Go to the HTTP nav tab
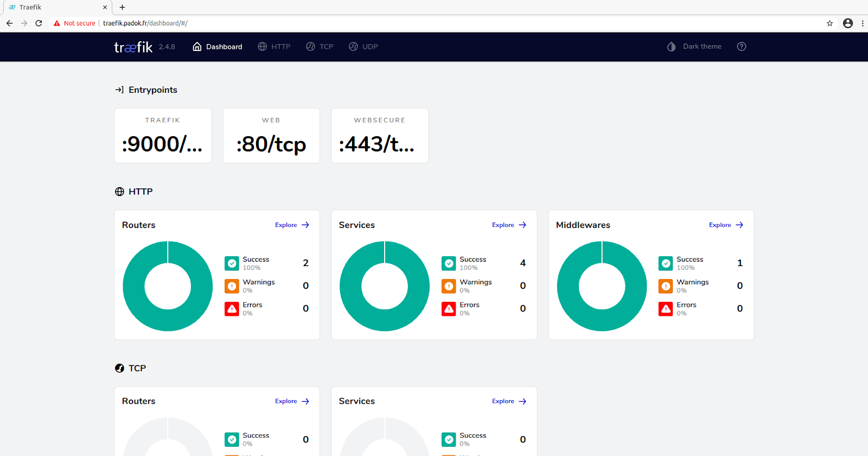The width and height of the screenshot is (868, 456). (274, 47)
